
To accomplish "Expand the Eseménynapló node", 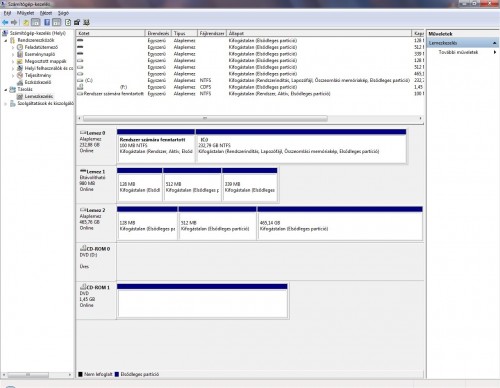I will [13, 54].
